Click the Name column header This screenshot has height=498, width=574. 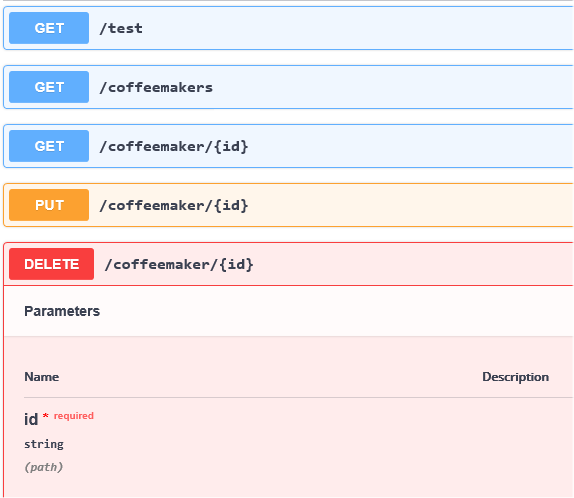pos(41,376)
